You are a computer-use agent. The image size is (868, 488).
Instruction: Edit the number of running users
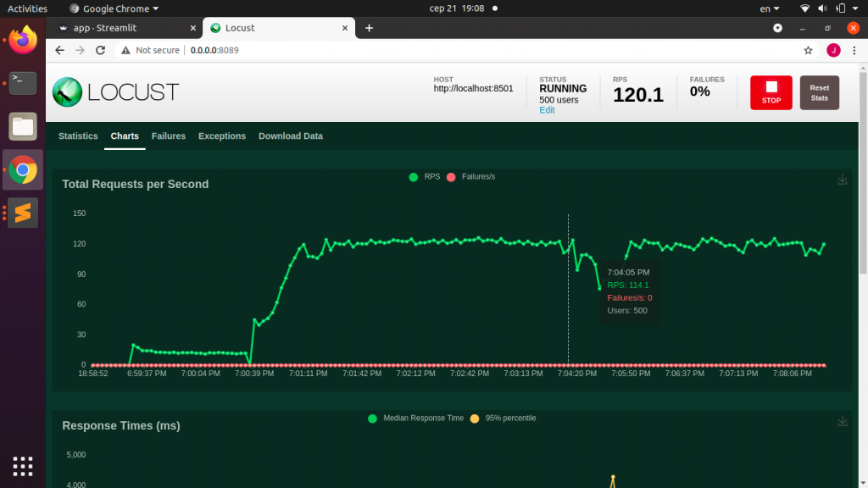pyautogui.click(x=547, y=110)
